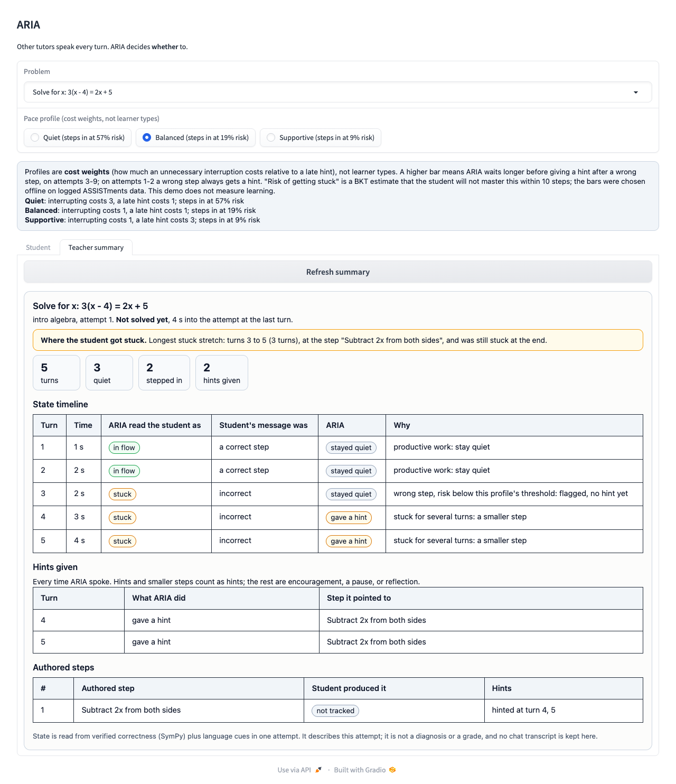Screen dimensions: 676x784
Task: Click "stayed quiet" badge in turn 3 row
Action: [351, 494]
